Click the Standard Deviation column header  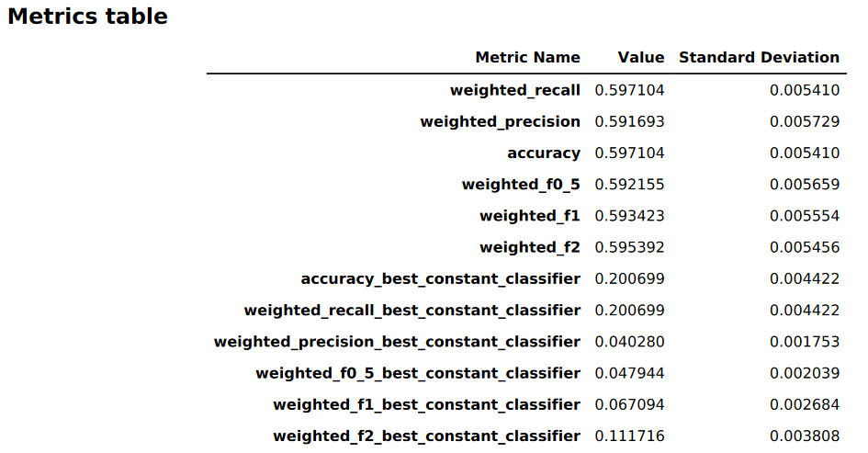(x=759, y=57)
